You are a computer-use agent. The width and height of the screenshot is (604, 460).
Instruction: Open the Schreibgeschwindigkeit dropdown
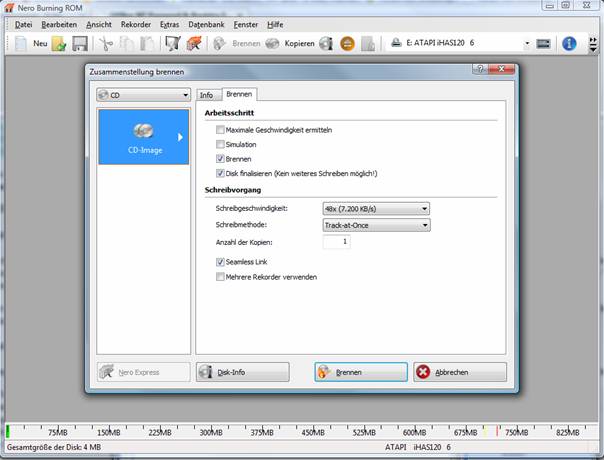[376, 209]
